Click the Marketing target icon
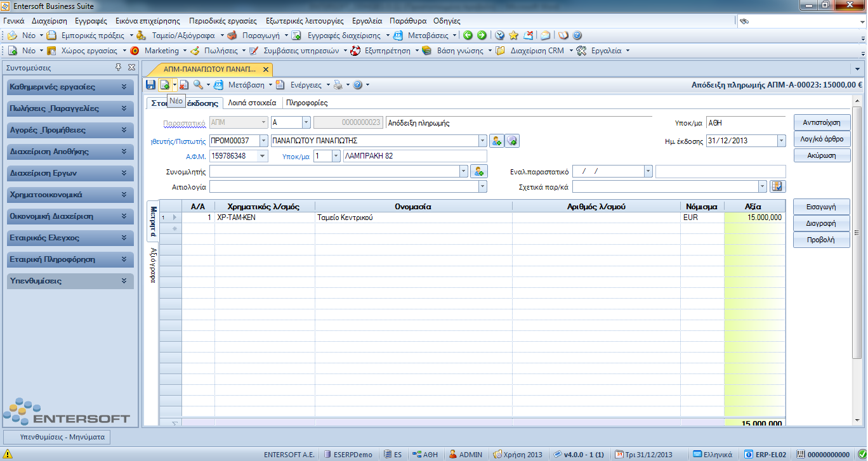The height and width of the screenshot is (461, 868). click(x=135, y=51)
